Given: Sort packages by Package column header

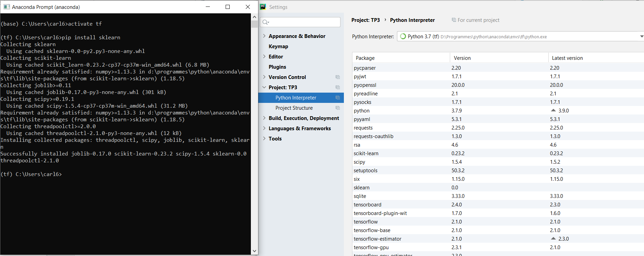Looking at the screenshot, I should pos(401,58).
